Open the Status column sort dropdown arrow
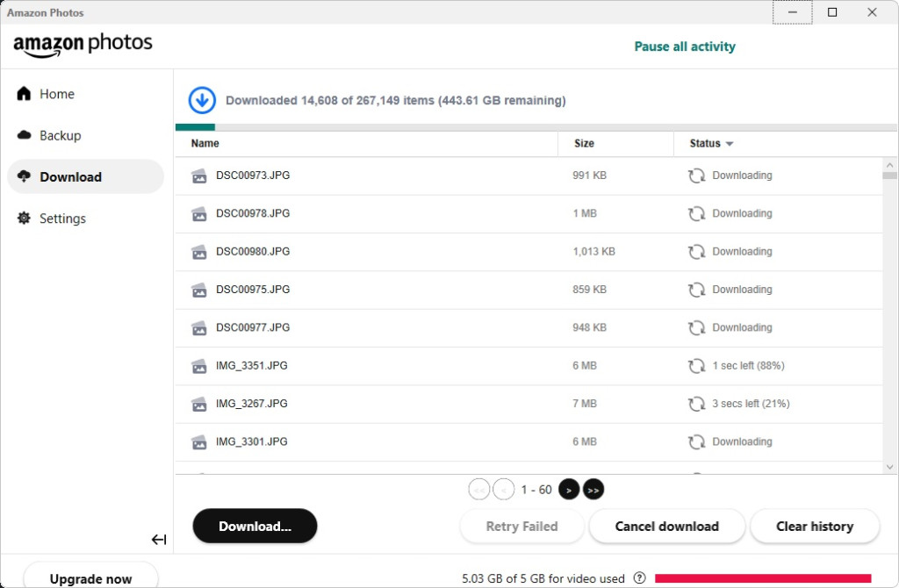Image resolution: width=899 pixels, height=588 pixels. (730, 144)
